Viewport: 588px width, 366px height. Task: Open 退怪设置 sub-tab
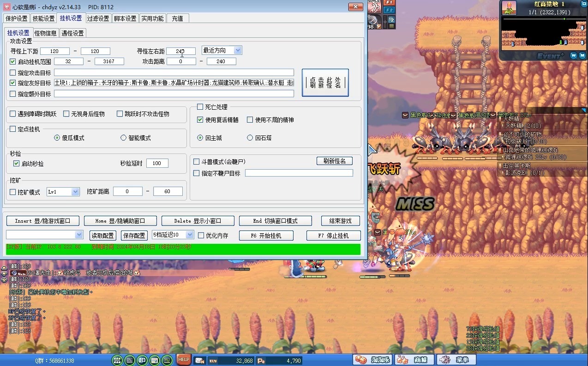(x=73, y=33)
